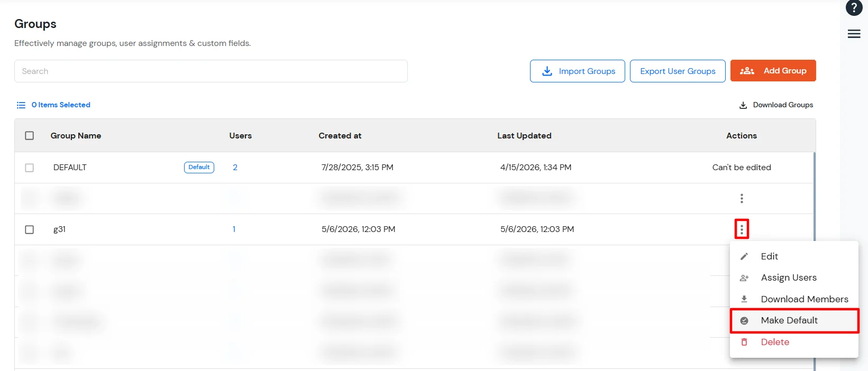Click the download icon by Download Members
Viewport: 868px width, 371px height.
tap(744, 299)
